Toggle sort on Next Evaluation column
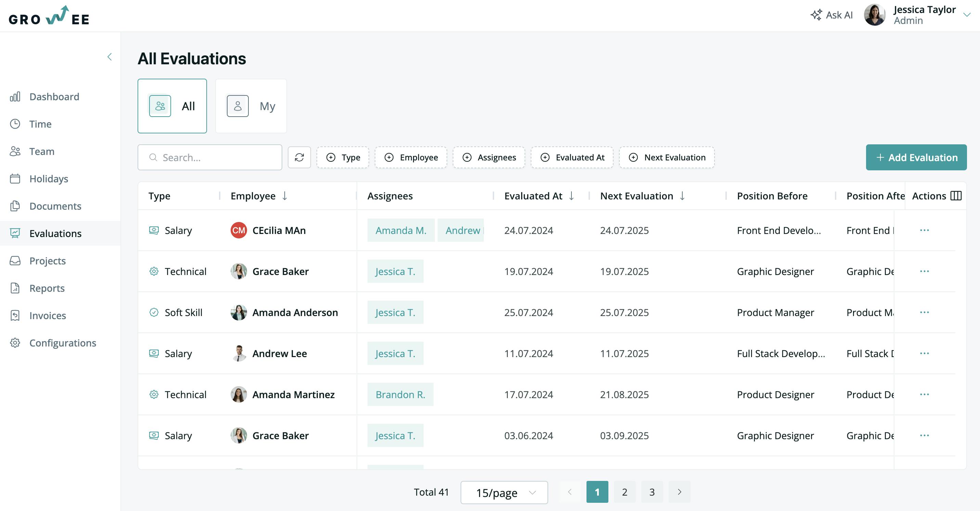Image resolution: width=980 pixels, height=511 pixels. click(x=682, y=196)
